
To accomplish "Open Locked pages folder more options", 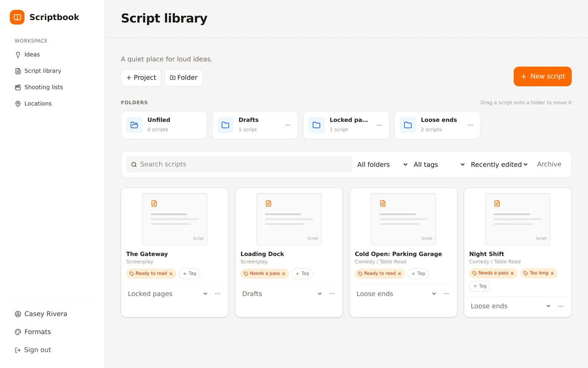I will pos(379,125).
